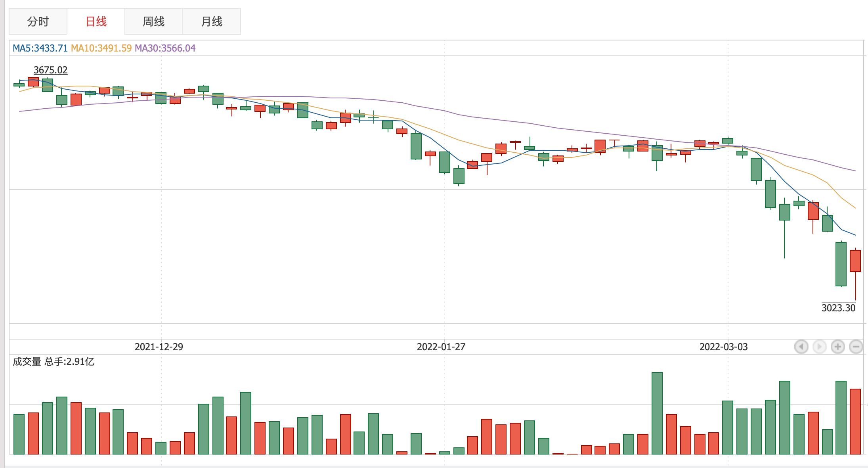Select the 2022-03-03 date marker
This screenshot has height=468, width=868.
(724, 347)
